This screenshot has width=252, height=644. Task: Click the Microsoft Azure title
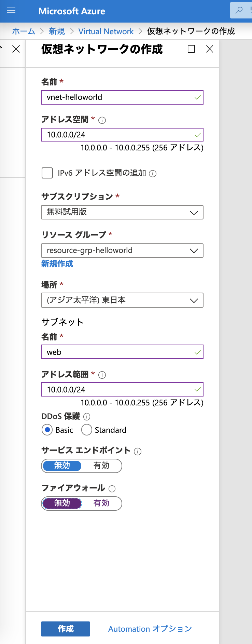[x=72, y=11]
